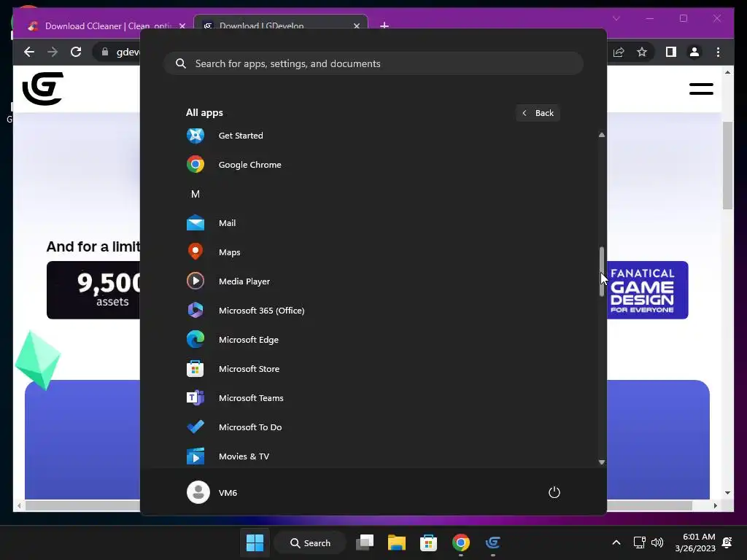Open Microsoft To Do checkmark icon
The width and height of the screenshot is (747, 560).
coord(196,427)
